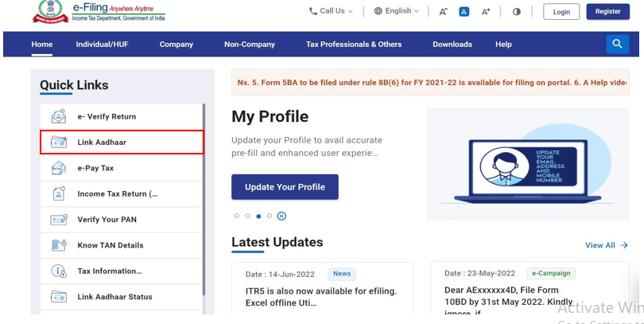This screenshot has height=324, width=644.
Task: Open the Tax Professionals & Others menu
Action: pyautogui.click(x=354, y=45)
